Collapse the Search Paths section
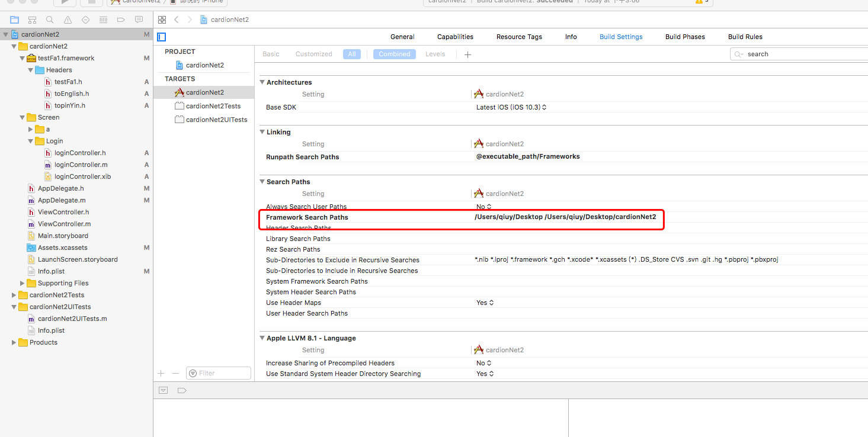 (x=262, y=182)
